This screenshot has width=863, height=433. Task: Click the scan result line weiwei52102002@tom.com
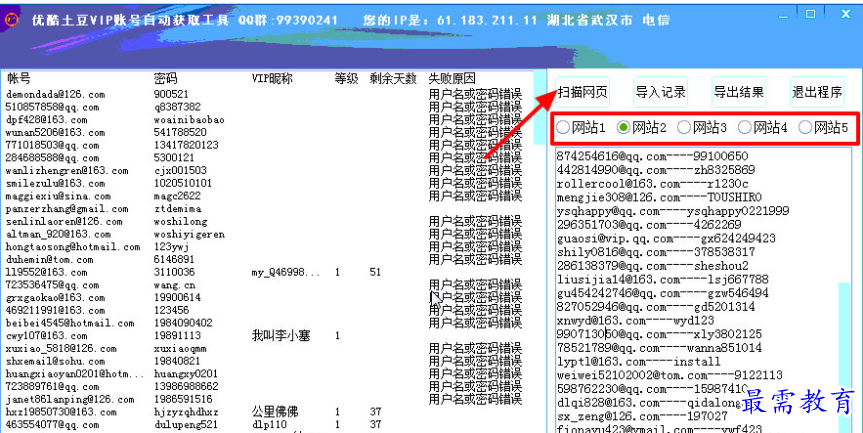[x=669, y=376]
